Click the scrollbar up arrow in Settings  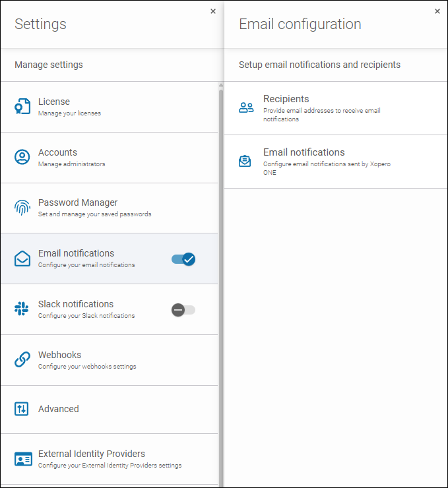click(221, 85)
